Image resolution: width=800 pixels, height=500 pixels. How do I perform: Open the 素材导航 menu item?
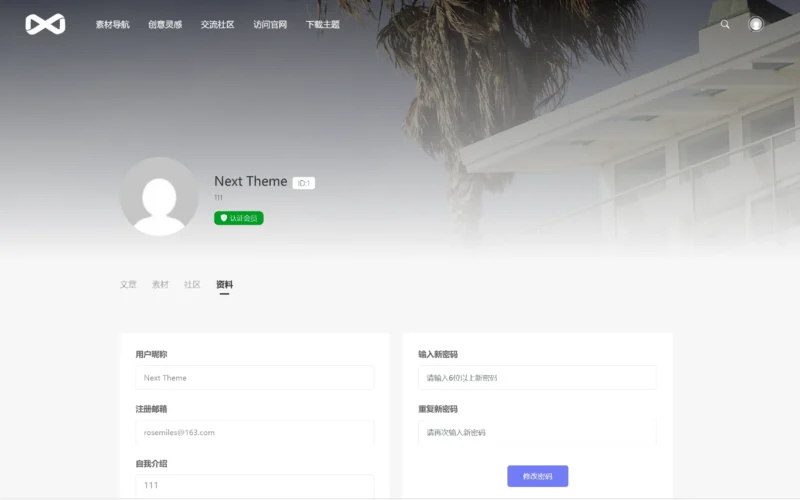112,24
